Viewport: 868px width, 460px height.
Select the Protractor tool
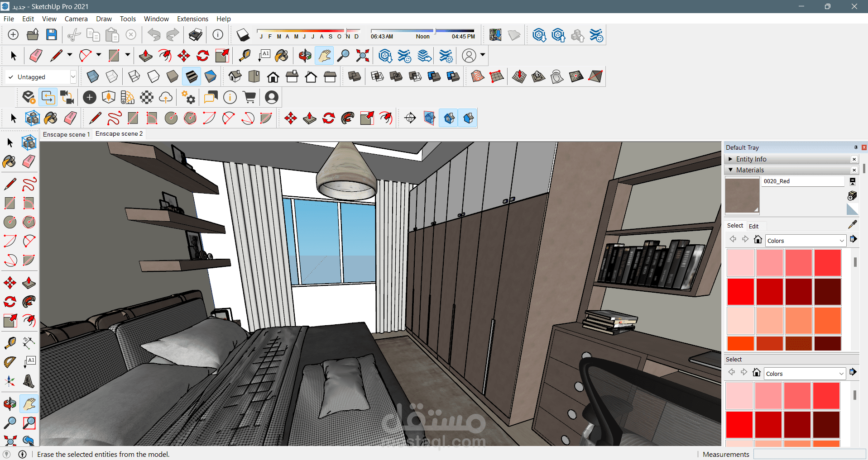click(x=10, y=362)
